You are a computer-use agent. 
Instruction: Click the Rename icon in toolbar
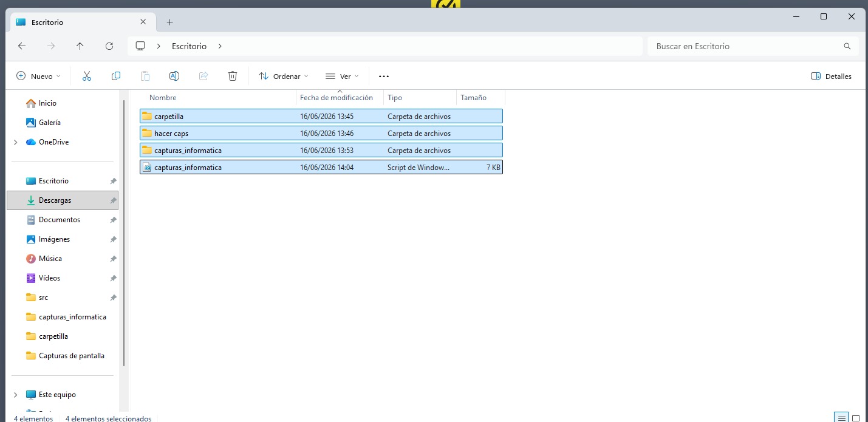tap(174, 76)
